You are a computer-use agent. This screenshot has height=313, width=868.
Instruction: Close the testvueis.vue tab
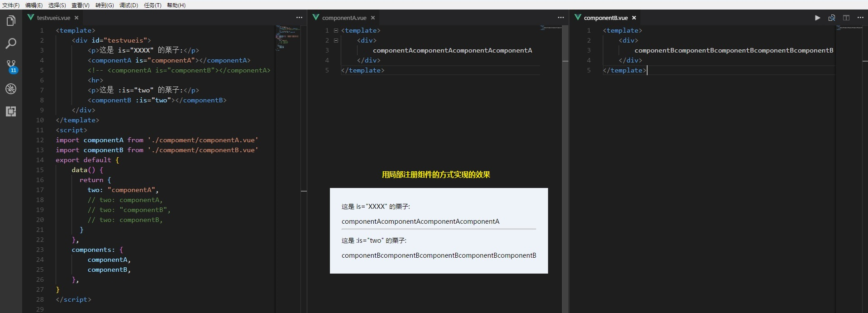[76, 18]
